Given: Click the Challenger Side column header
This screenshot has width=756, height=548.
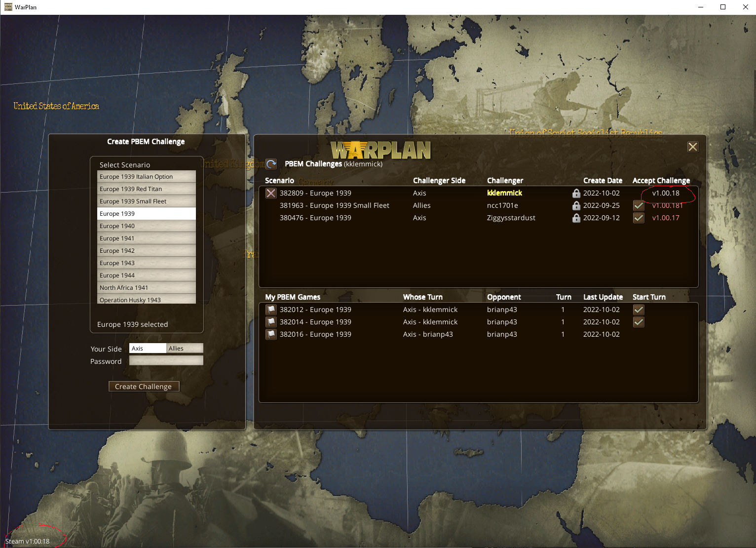Looking at the screenshot, I should click(439, 181).
